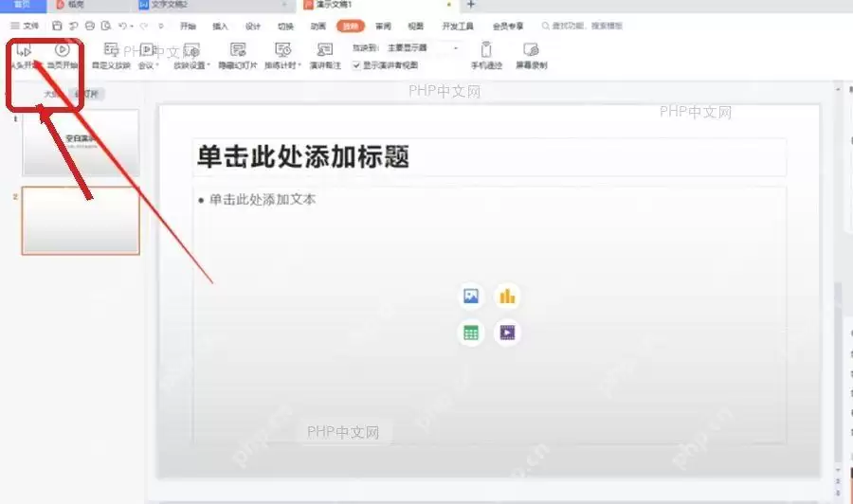This screenshot has height=504, width=853.
Task: Open rehearse timings (排练计时) dropdown
Action: coord(282,56)
